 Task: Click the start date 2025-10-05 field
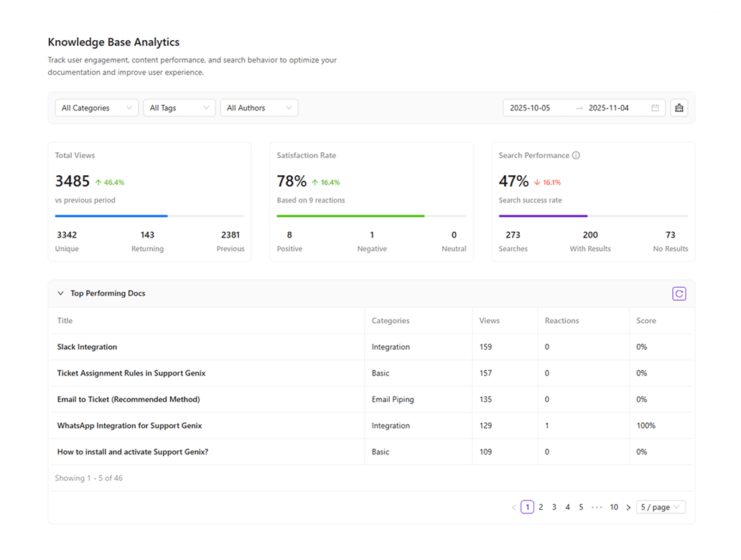coord(530,108)
